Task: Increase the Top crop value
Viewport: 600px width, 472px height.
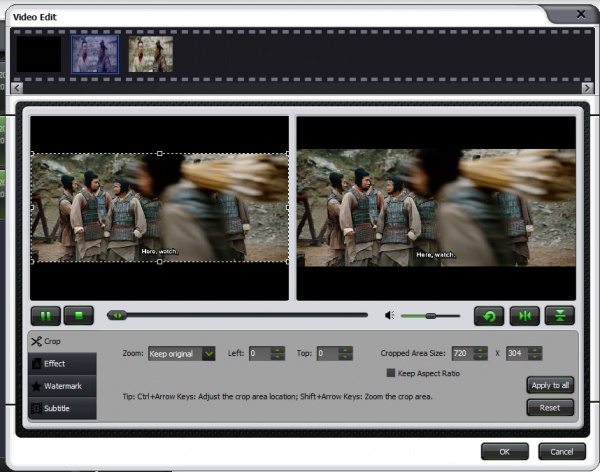Action: click(x=345, y=350)
